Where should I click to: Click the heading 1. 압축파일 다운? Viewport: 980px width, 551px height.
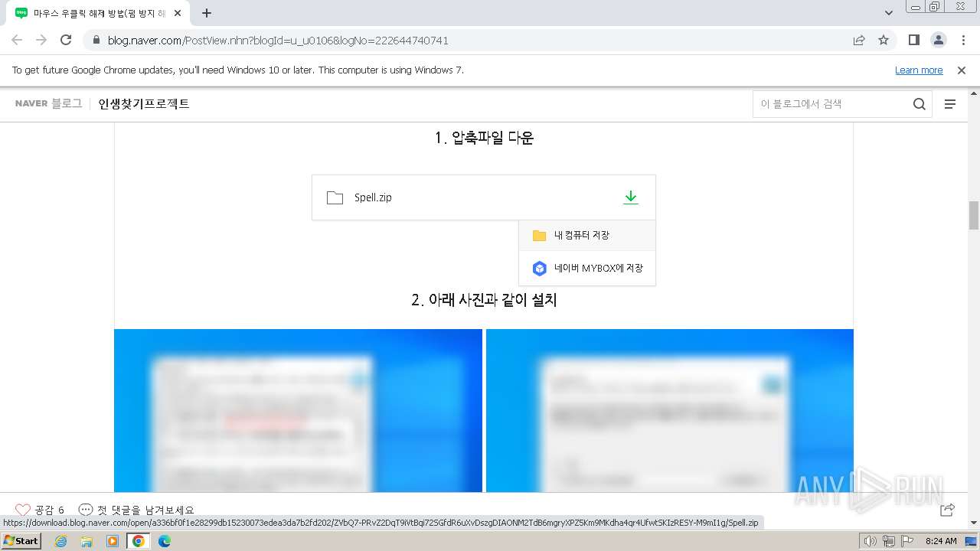point(484,138)
